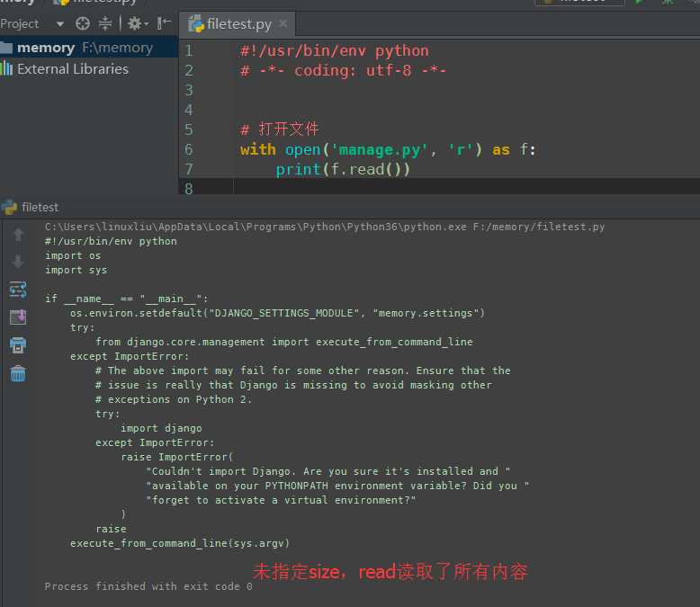This screenshot has height=607, width=700.
Task: Click the coding: utf-8 comment line
Action: tap(343, 70)
